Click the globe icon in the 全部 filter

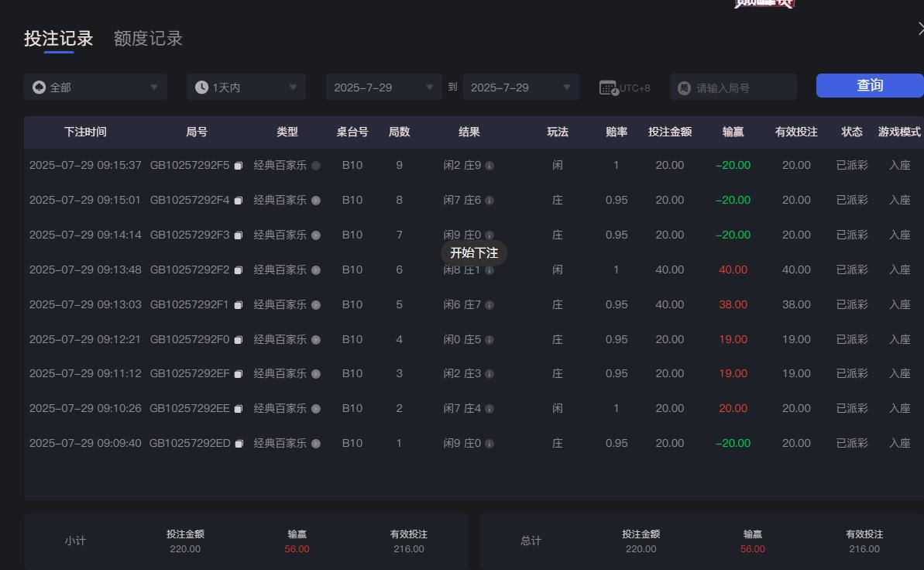[39, 87]
